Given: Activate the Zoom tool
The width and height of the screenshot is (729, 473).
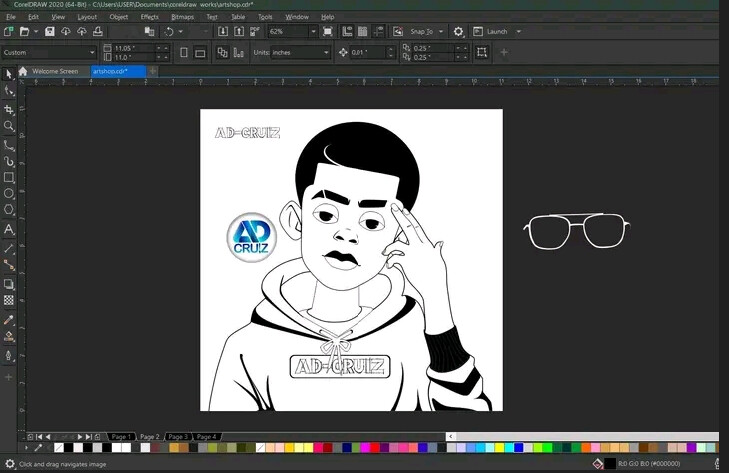Looking at the screenshot, I should tap(9, 126).
